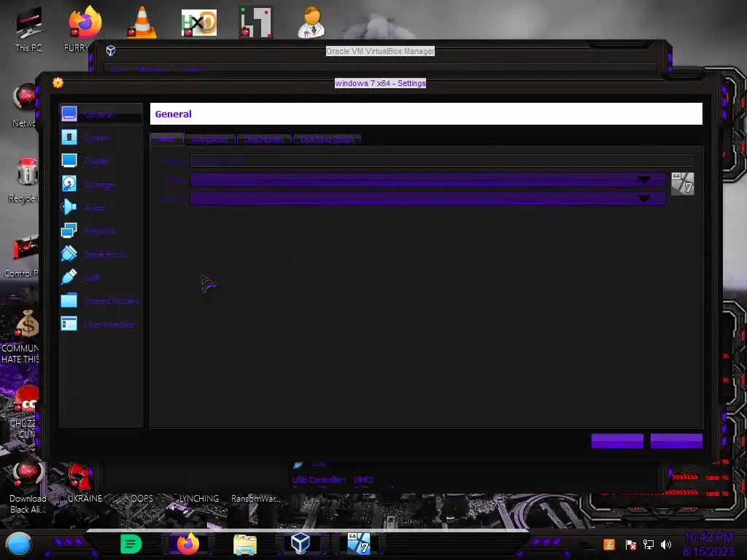Open the volume speaker tray icon
The image size is (747, 560).
tap(666, 544)
